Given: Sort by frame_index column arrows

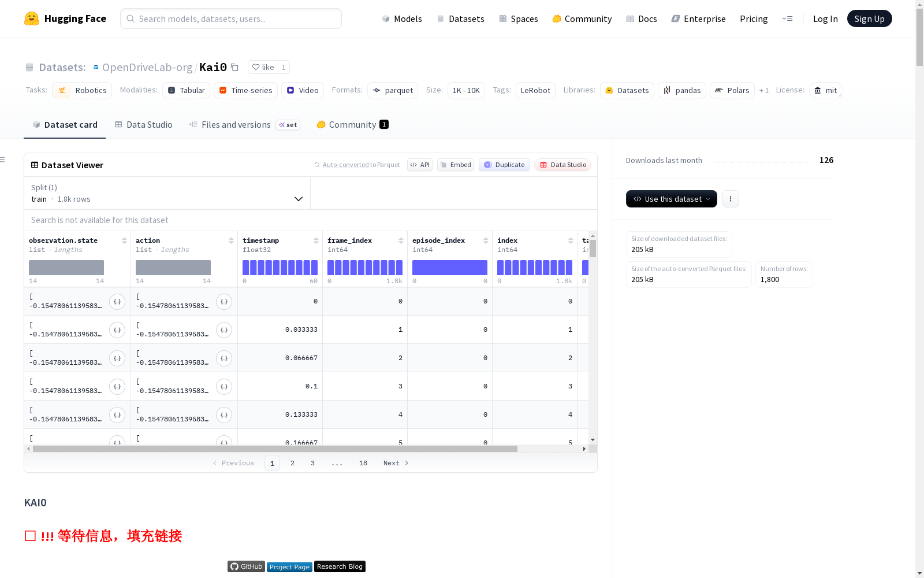Looking at the screenshot, I should coord(401,240).
